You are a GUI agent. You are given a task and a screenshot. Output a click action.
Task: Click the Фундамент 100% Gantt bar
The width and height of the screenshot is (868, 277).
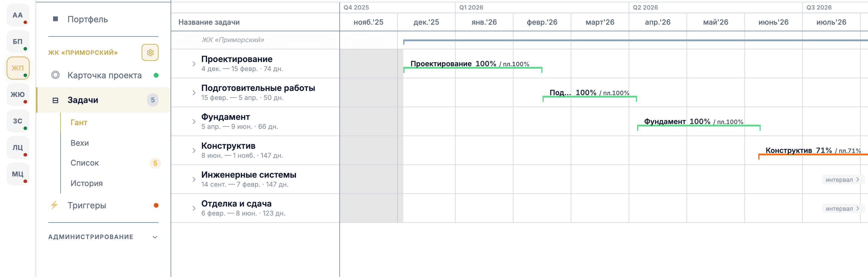699,126
